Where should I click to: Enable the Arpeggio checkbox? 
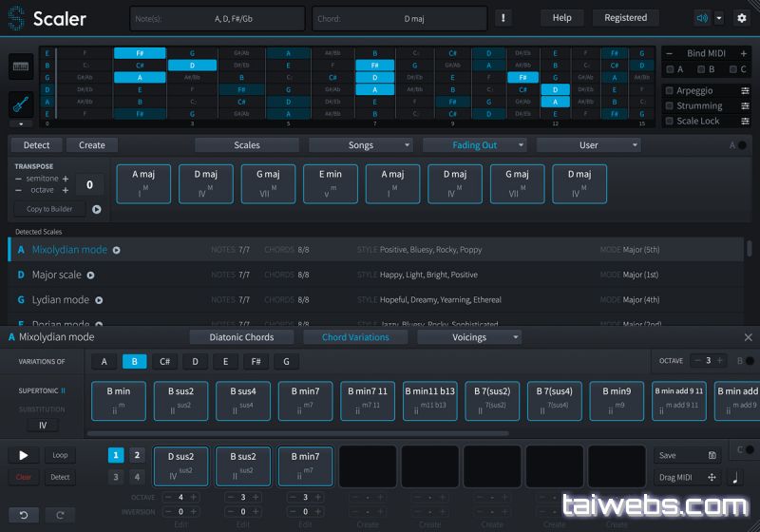670,90
